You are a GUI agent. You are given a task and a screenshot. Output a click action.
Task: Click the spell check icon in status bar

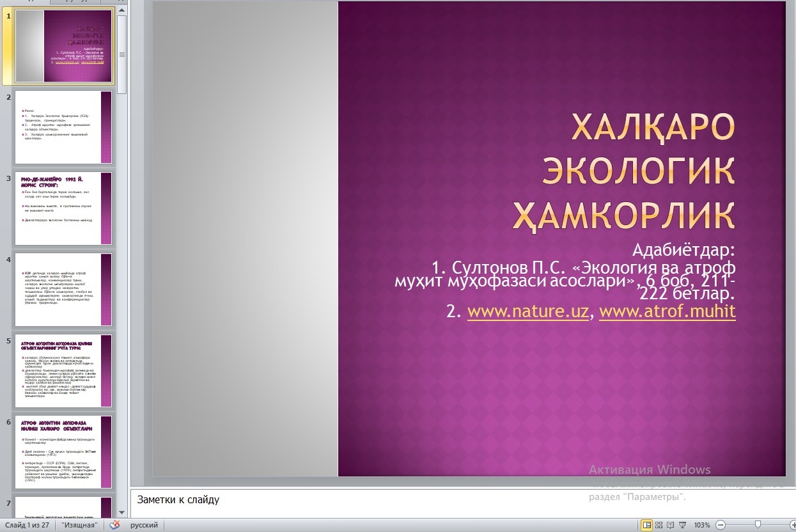pos(115,525)
